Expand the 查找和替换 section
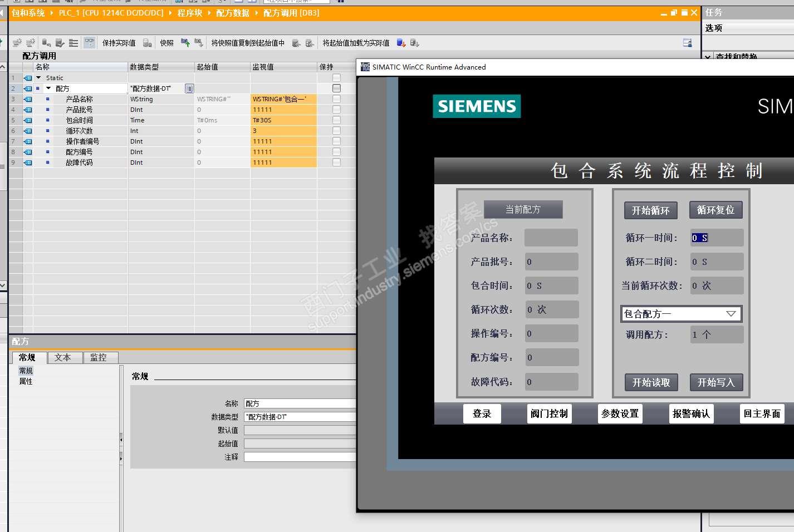 coord(707,57)
